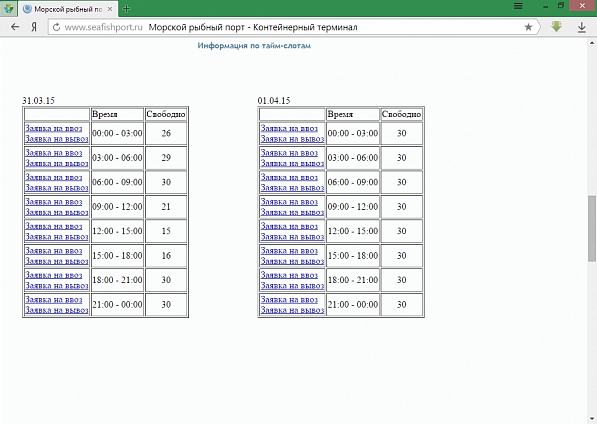Open the browser hamburger menu
Screen dimensions: 597x424
(518, 6)
